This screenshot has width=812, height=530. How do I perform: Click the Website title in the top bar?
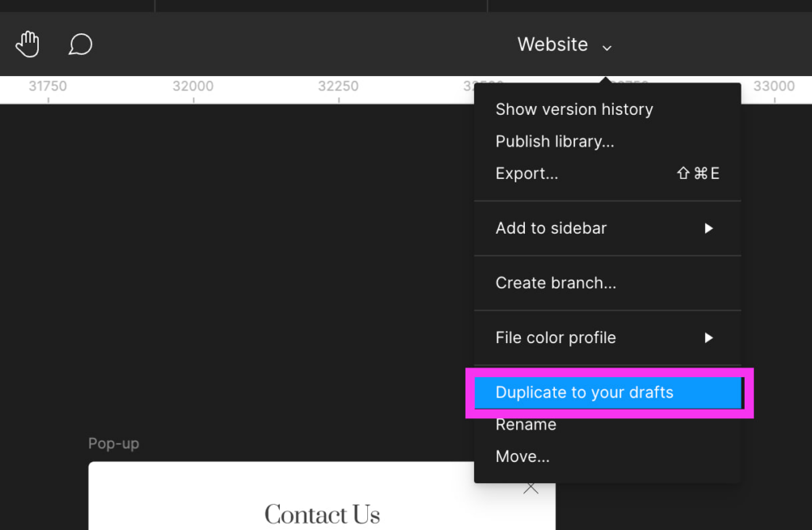[552, 45]
